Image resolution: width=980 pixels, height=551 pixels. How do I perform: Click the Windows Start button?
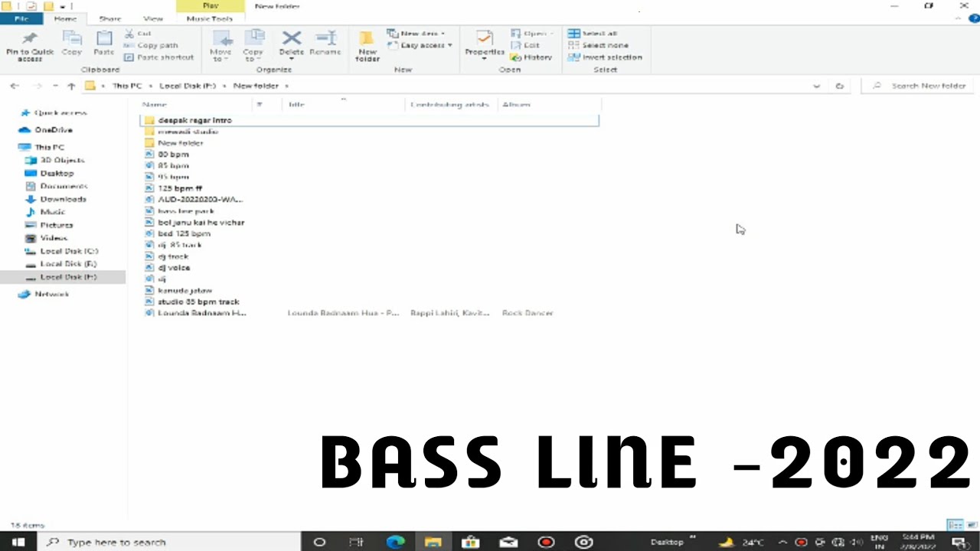(18, 542)
